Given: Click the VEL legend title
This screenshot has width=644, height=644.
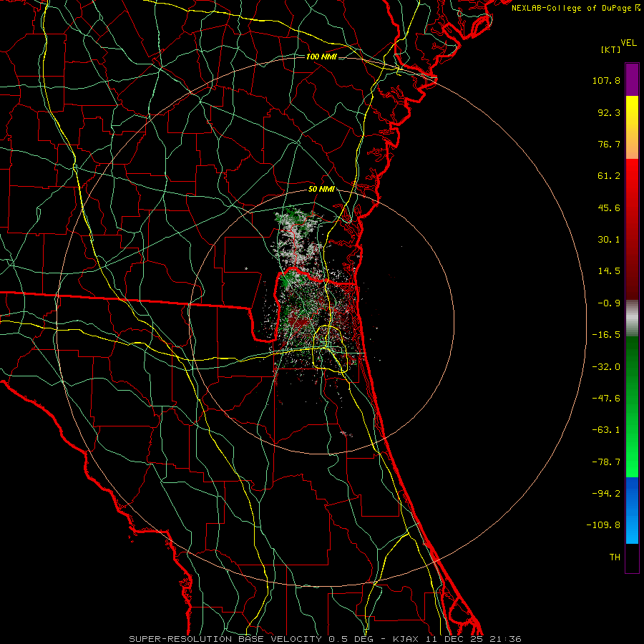Looking at the screenshot, I should pyautogui.click(x=628, y=43).
